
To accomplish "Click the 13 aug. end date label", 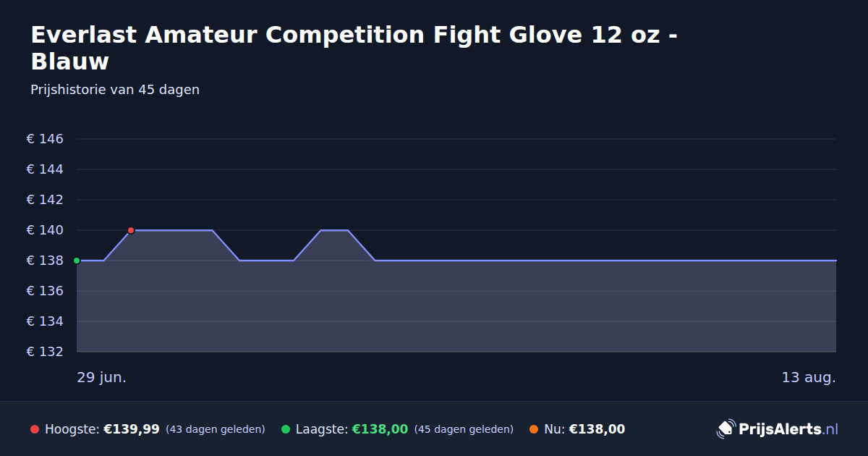I will click(x=809, y=378).
